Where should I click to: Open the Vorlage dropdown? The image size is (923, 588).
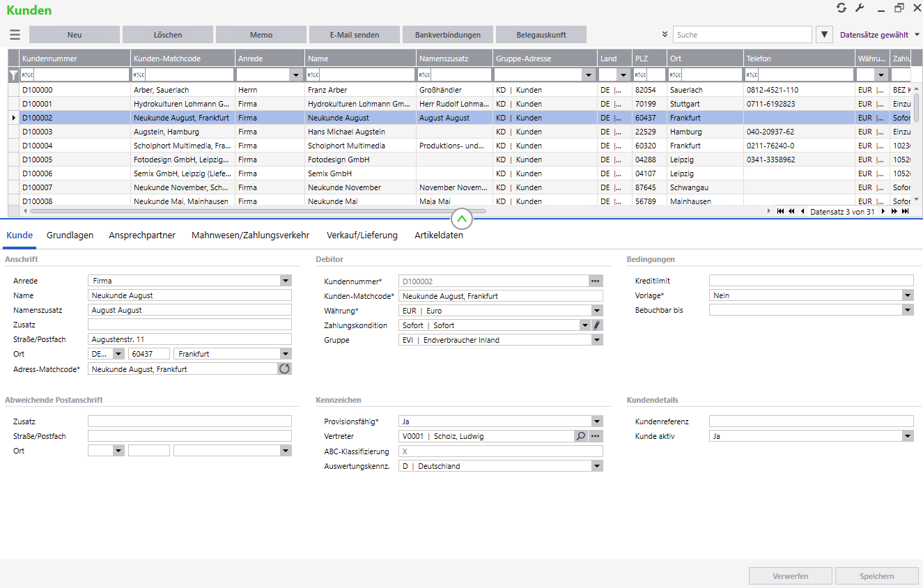coord(907,295)
